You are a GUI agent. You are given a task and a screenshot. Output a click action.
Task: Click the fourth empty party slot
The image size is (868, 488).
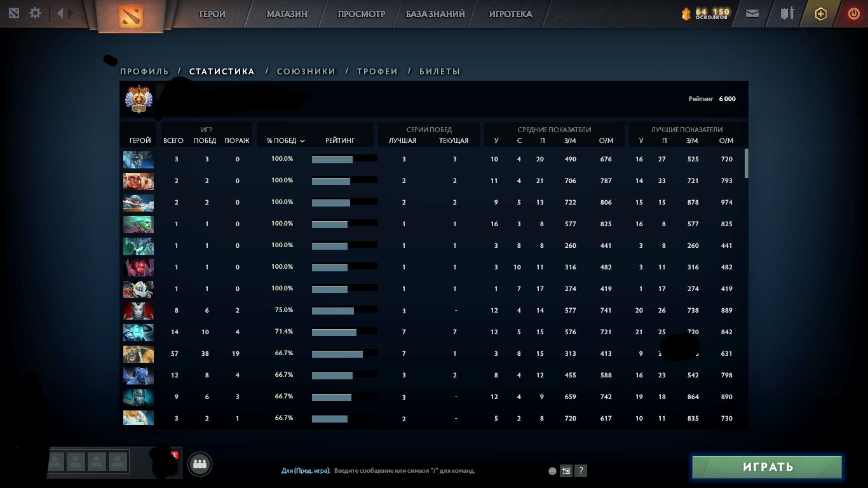tap(116, 461)
